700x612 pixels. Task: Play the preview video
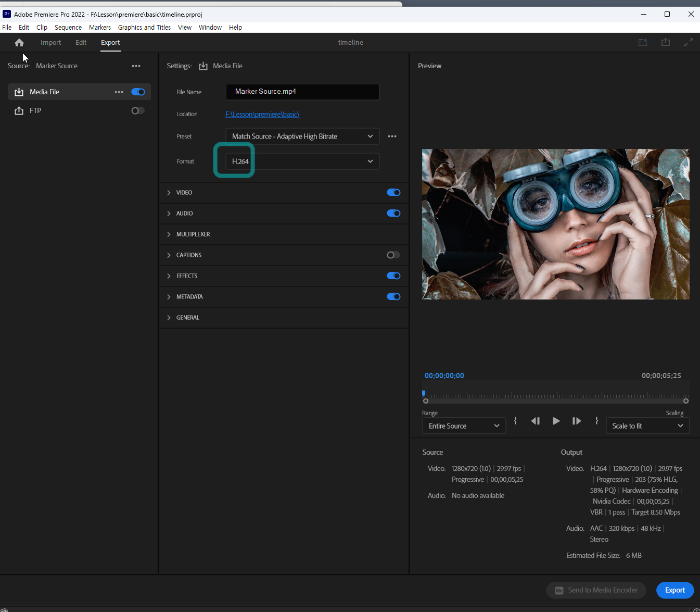click(x=556, y=421)
